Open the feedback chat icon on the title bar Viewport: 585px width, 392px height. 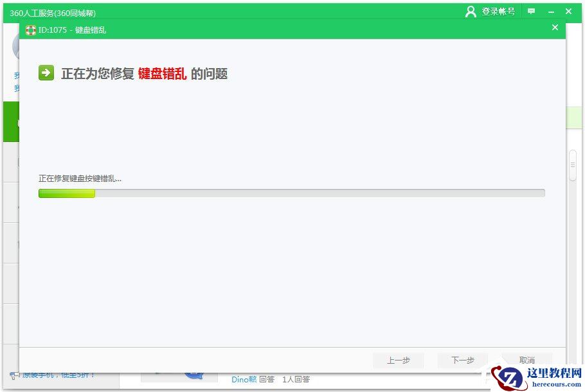[x=530, y=11]
